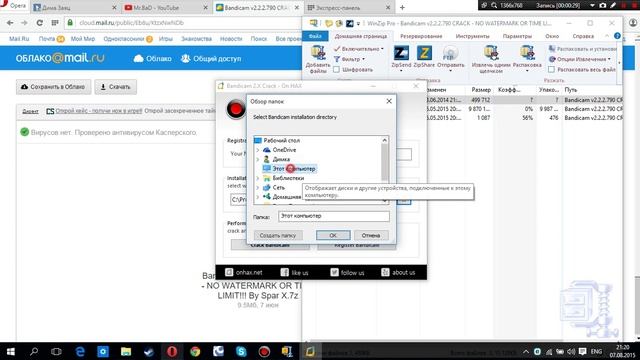The image size is (640, 360).
Task: Open WinZip Инструменты ribbon tab
Action: tap(472, 36)
